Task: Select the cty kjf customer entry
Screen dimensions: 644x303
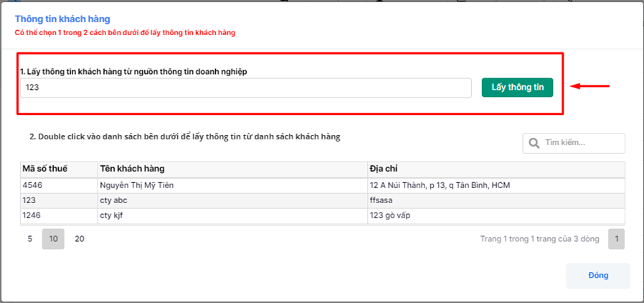Action: (113, 215)
